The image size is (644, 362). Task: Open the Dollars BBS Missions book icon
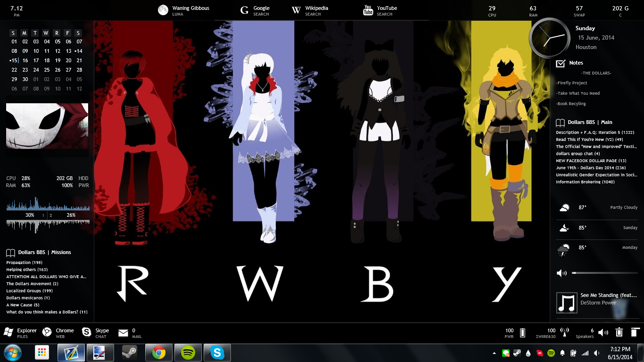pos(10,253)
